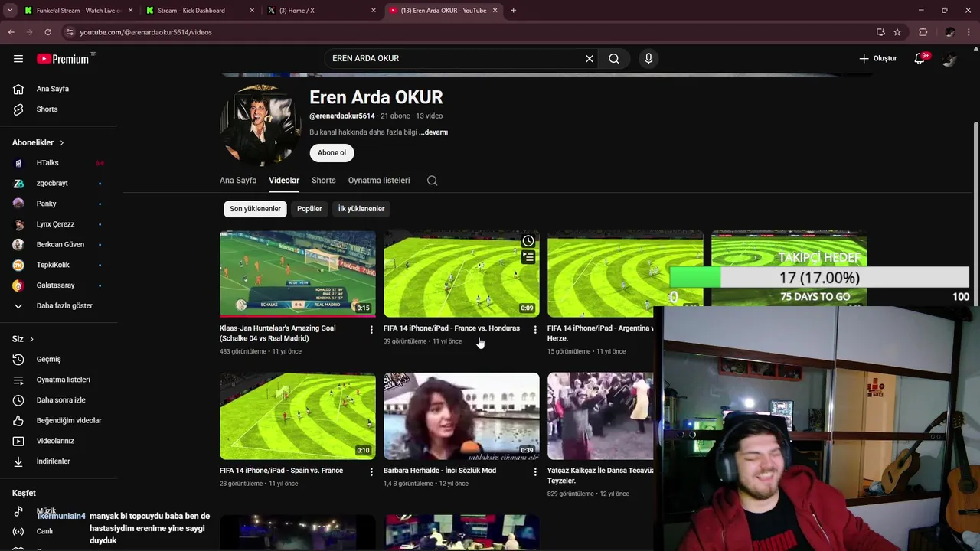
Task: Open Barbara Herhalde video thumbnail
Action: click(x=462, y=416)
